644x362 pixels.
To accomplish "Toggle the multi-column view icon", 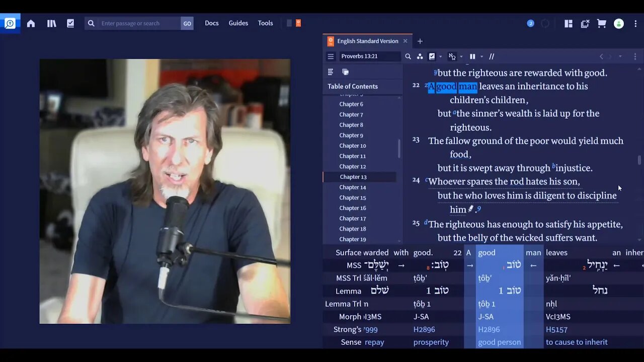I will click(472, 56).
